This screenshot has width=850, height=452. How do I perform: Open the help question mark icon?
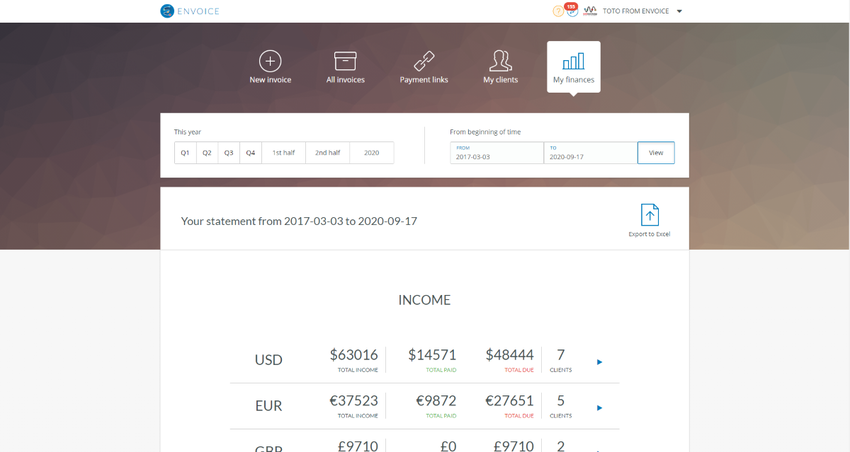[x=558, y=11]
